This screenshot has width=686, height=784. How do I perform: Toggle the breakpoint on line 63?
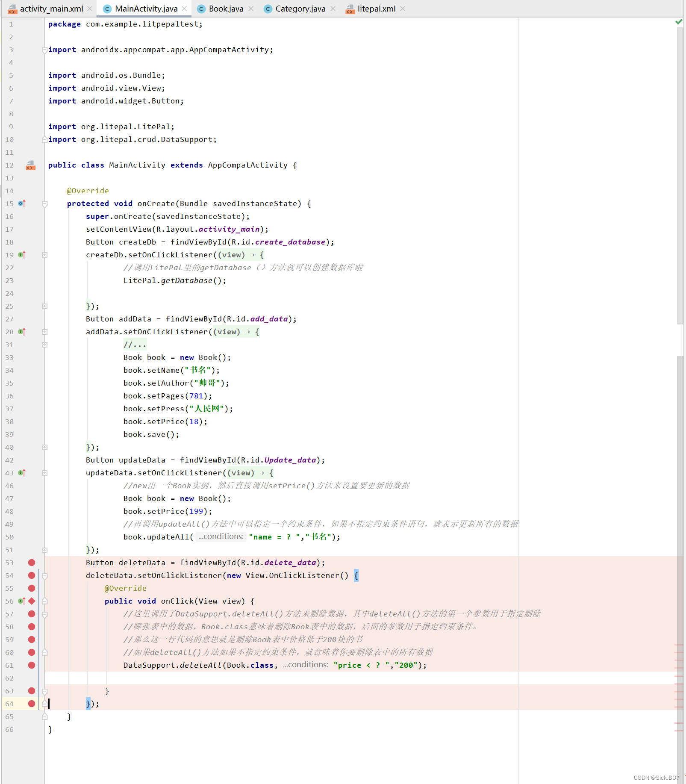[32, 691]
